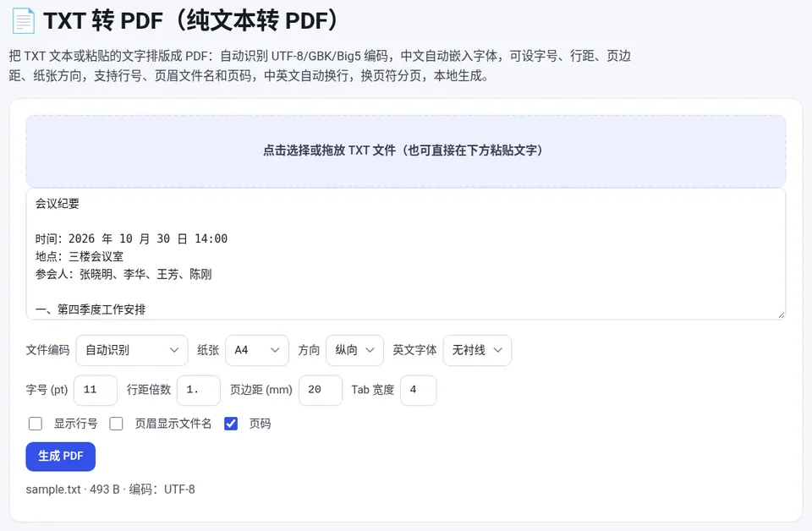Click the TXT 转 PDF page heading

(x=192, y=21)
